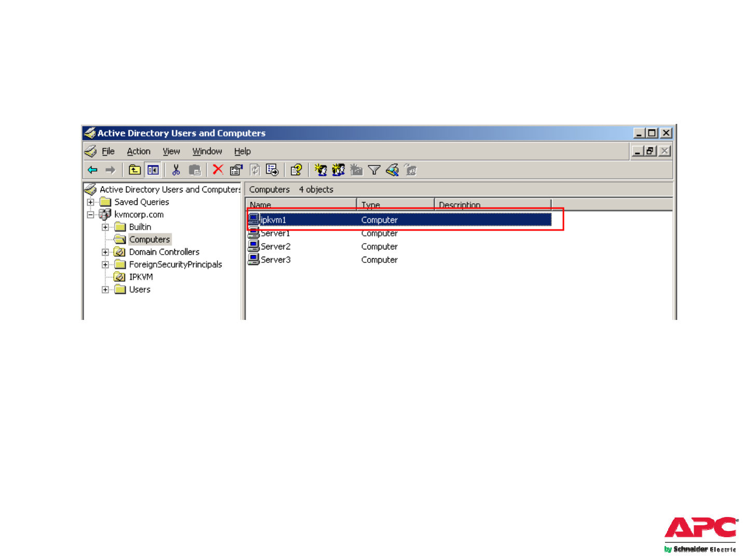The height and width of the screenshot is (560, 747).
Task: Click the Filter funnel icon
Action: (374, 170)
